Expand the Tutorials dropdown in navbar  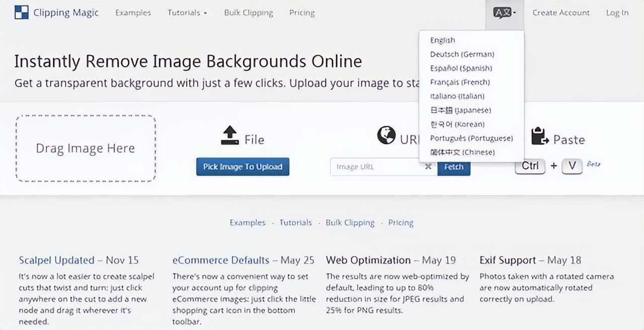[187, 13]
